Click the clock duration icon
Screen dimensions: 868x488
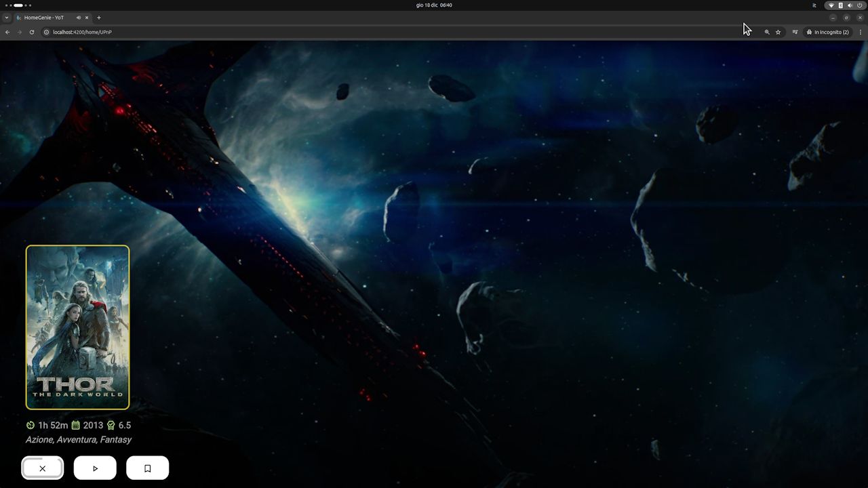pos(31,426)
